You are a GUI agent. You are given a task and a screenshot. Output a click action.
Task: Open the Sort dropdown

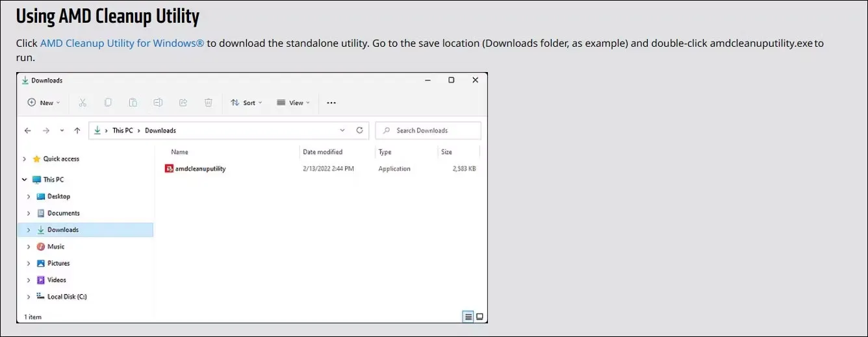[x=246, y=103]
